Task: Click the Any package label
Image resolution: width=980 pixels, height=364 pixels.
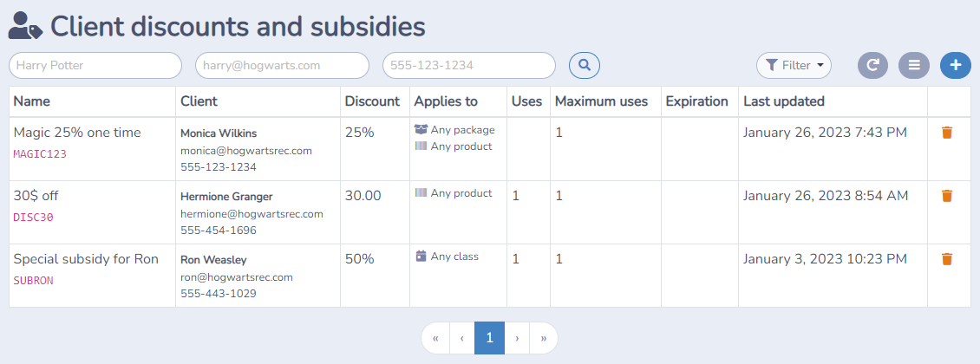Action: (462, 130)
